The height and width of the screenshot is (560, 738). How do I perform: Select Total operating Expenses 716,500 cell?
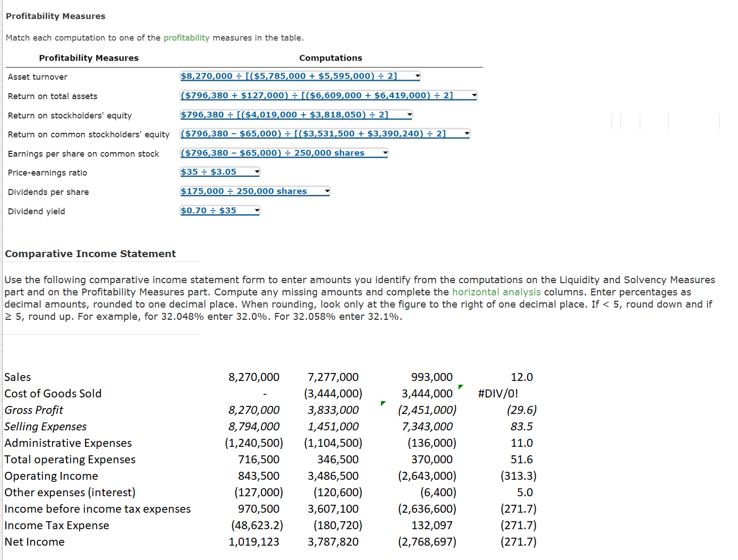click(x=259, y=460)
